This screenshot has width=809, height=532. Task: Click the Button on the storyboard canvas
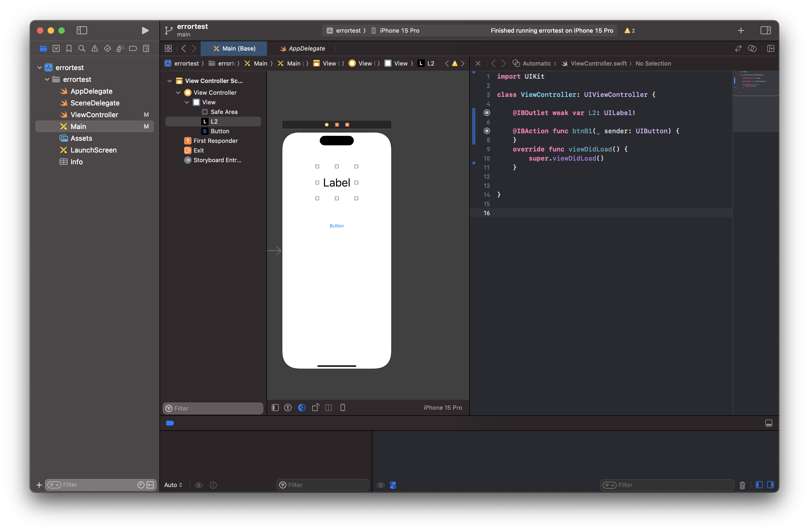coord(337,226)
